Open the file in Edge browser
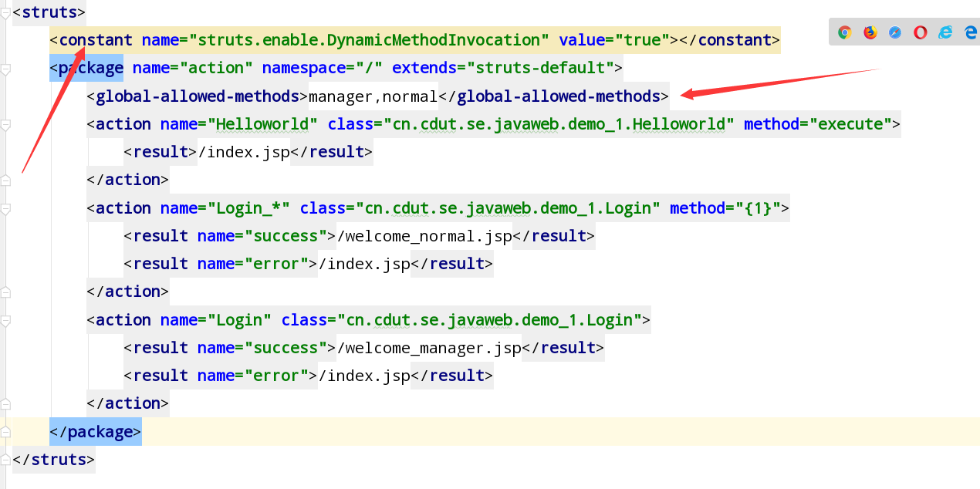This screenshot has height=489, width=980. 971,32
